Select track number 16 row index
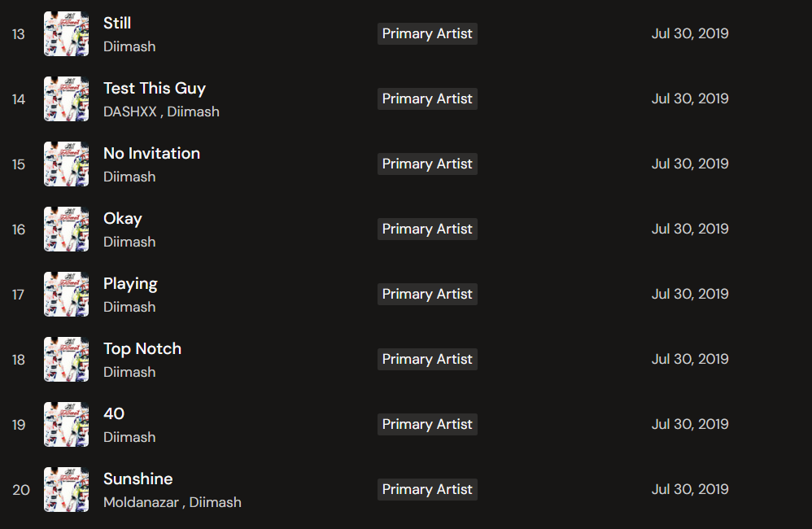 (x=19, y=230)
